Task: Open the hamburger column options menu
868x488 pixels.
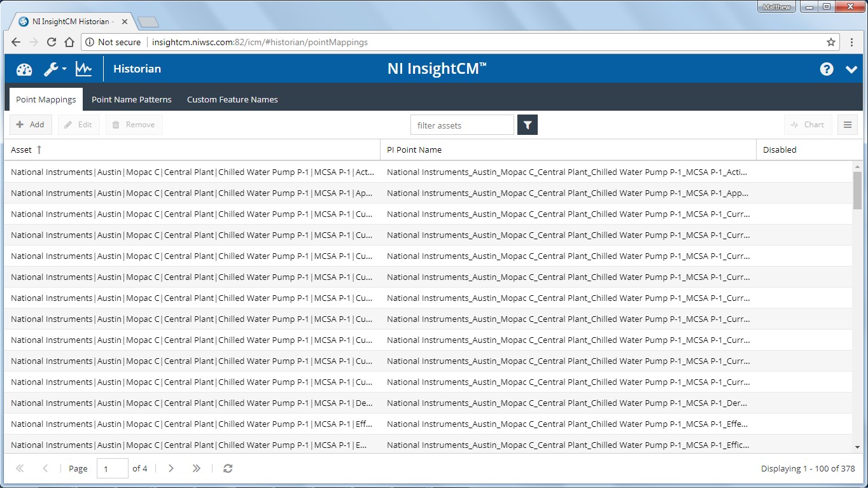Action: tap(847, 125)
